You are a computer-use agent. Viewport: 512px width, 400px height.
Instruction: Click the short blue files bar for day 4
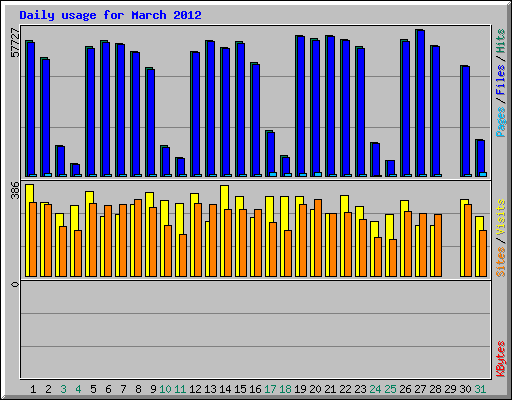point(76,170)
